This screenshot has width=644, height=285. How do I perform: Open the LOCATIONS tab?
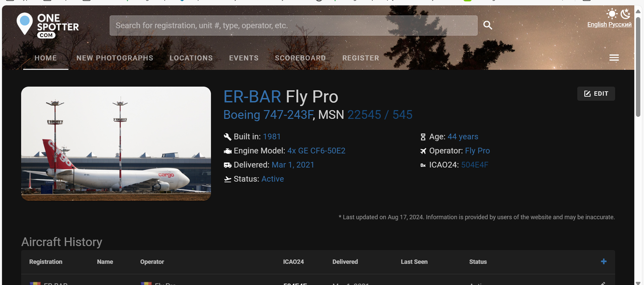click(x=191, y=58)
